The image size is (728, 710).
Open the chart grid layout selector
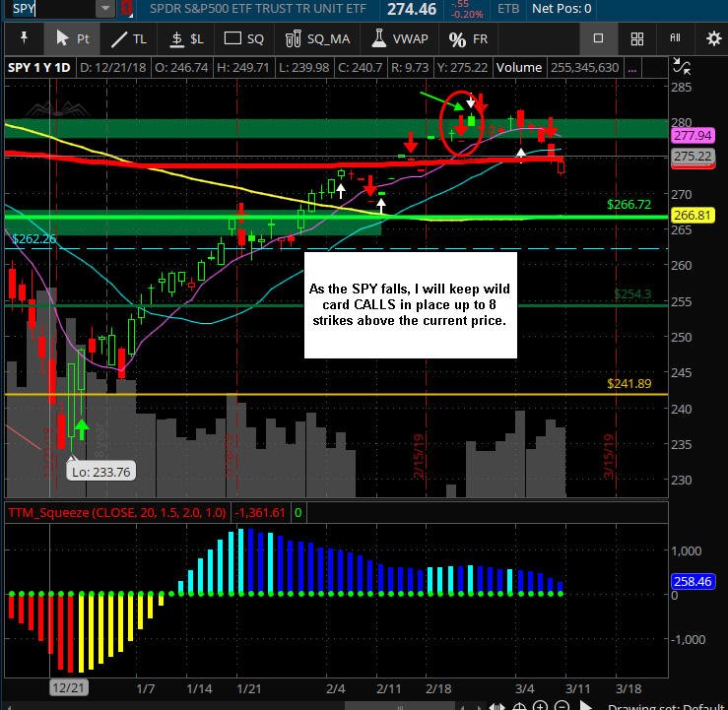pyautogui.click(x=637, y=38)
